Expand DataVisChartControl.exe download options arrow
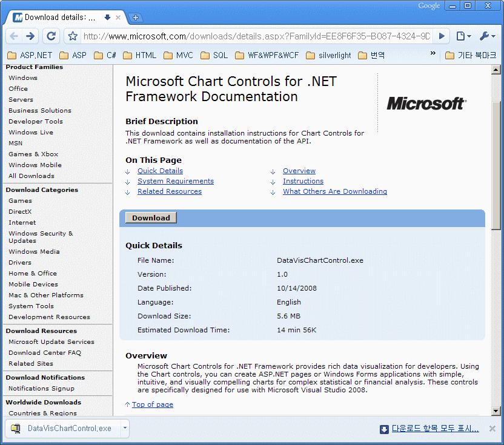Viewport: 504px width, 445px height. pyautogui.click(x=125, y=428)
